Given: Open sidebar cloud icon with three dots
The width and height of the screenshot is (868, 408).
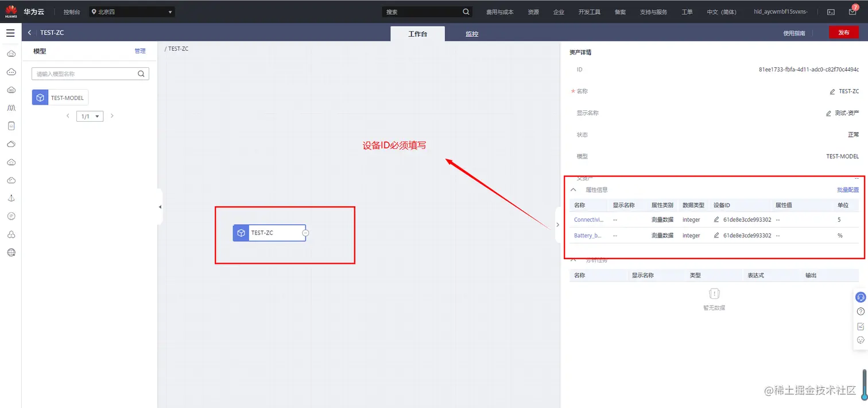Looking at the screenshot, I should click(11, 72).
